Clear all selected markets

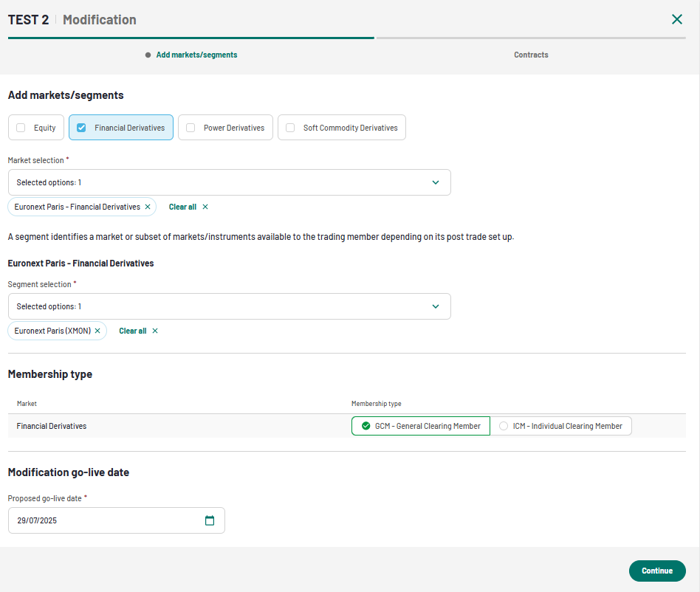[188, 207]
